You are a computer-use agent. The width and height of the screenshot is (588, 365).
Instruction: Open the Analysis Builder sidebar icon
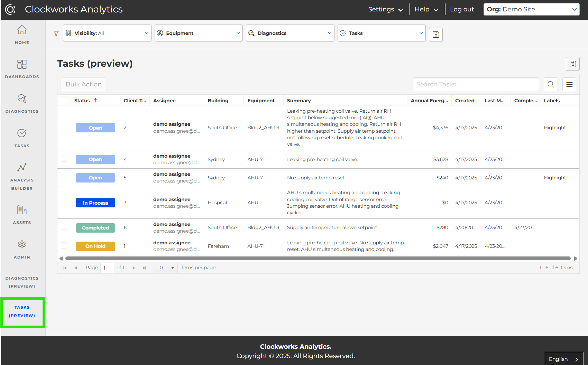(x=22, y=167)
